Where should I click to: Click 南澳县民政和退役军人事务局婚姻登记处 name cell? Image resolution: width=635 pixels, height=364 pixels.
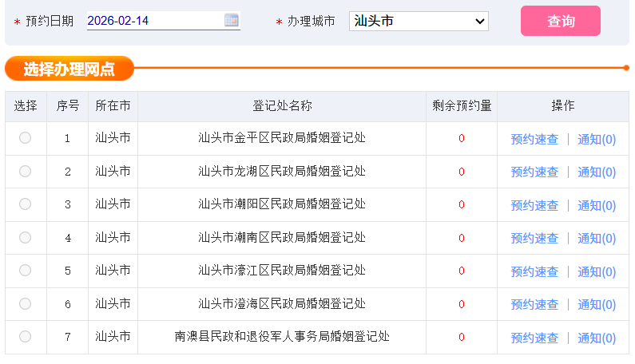pos(282,337)
